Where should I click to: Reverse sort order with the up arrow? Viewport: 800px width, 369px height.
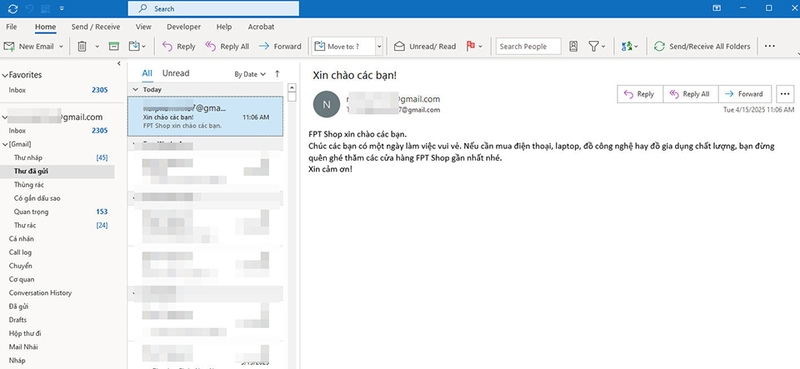click(x=277, y=74)
